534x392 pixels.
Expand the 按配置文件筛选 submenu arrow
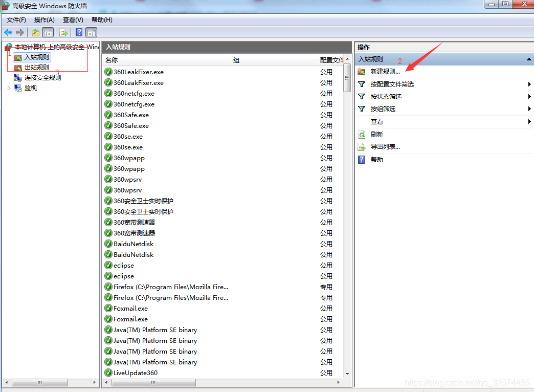529,84
